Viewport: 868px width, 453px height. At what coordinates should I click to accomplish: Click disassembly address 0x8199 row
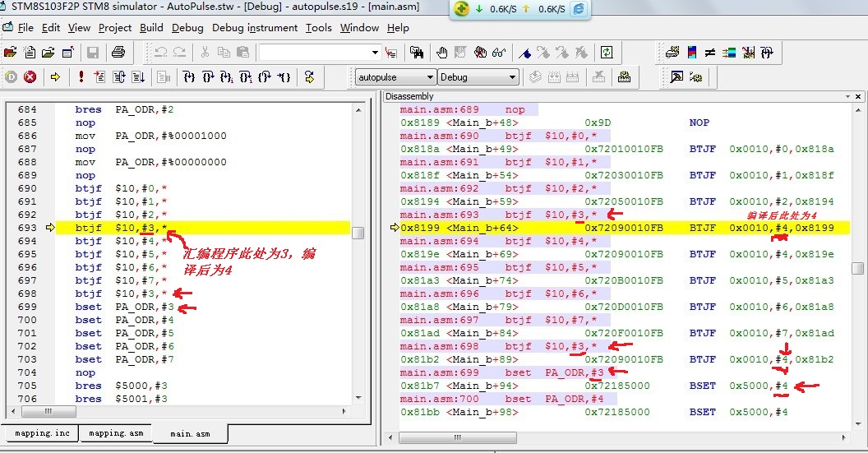pos(625,228)
